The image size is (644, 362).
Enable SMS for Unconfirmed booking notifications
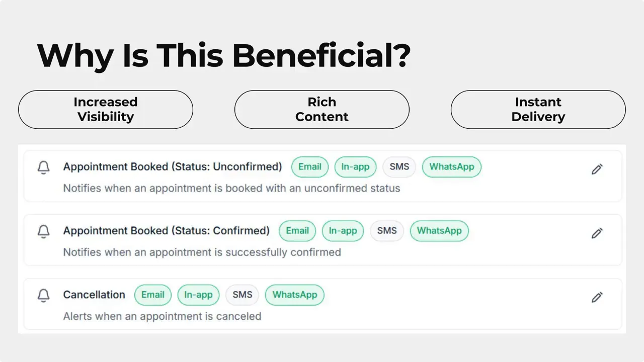(x=399, y=166)
